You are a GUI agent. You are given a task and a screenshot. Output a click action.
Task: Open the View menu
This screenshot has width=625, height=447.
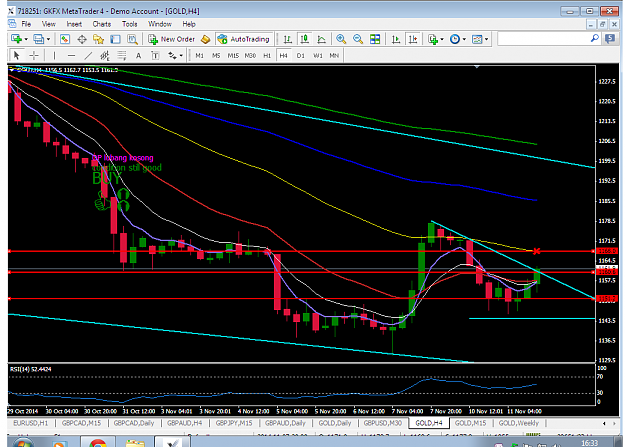pos(49,24)
